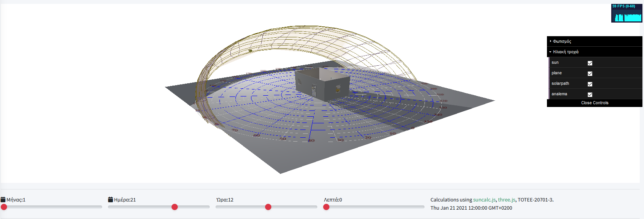This screenshot has height=219, width=644.
Task: Toggle the sun checkbox
Action: click(590, 63)
